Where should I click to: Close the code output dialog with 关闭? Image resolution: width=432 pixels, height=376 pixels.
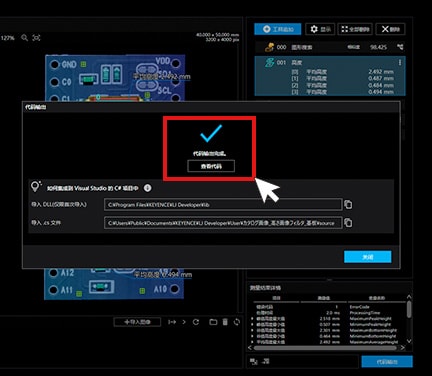click(x=367, y=257)
